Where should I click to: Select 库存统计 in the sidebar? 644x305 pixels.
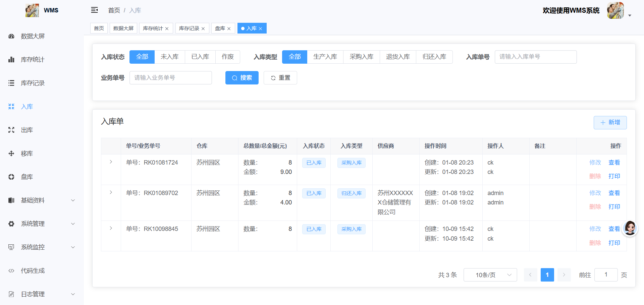pos(32,59)
